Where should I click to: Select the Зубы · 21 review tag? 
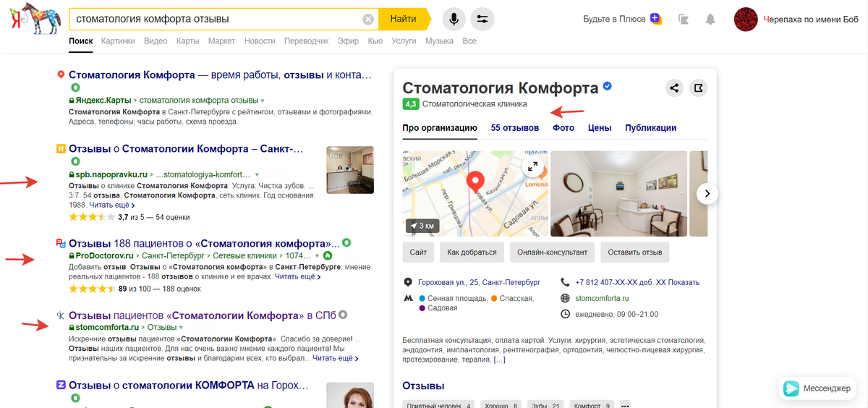click(544, 406)
